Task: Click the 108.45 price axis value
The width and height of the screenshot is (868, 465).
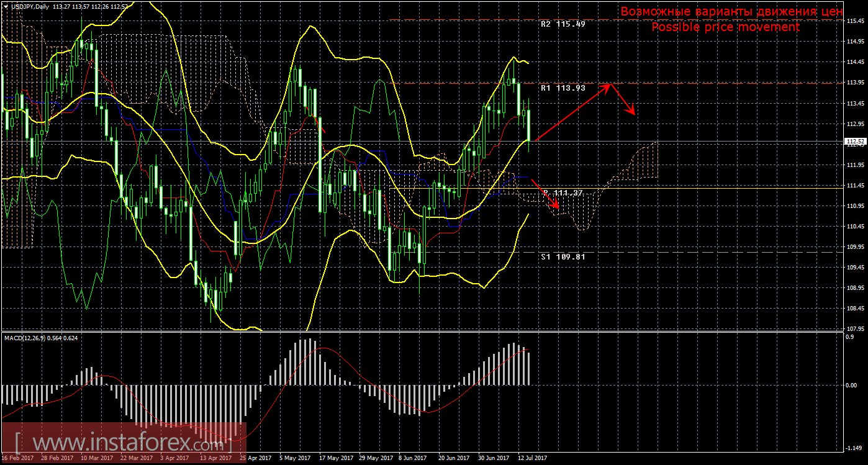Action: tap(855, 308)
